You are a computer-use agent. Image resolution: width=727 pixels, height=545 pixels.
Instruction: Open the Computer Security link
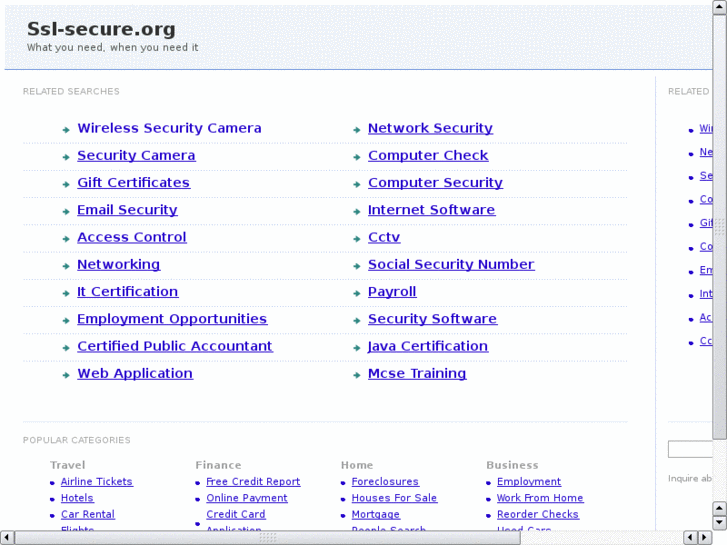(435, 183)
